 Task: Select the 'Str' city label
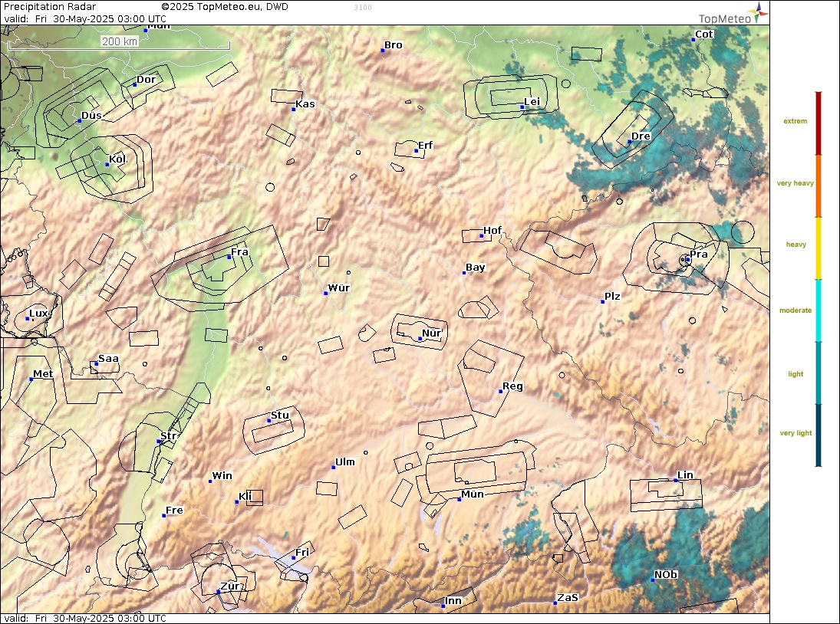tap(168, 436)
